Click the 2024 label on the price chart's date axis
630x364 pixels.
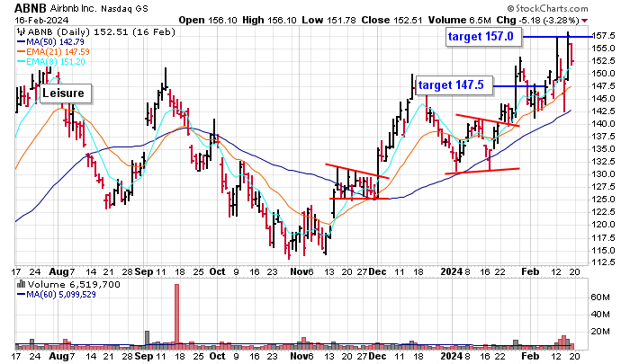tap(452, 272)
